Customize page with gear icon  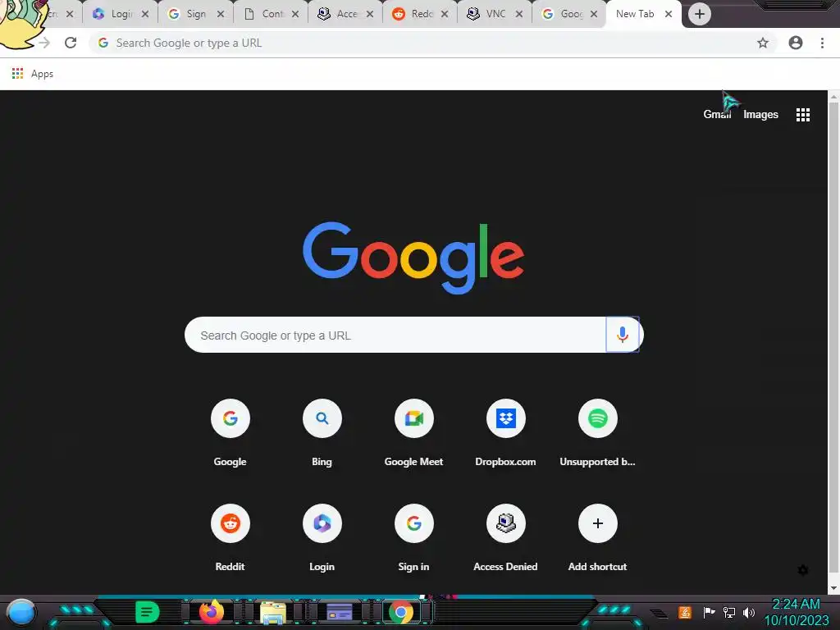click(802, 570)
